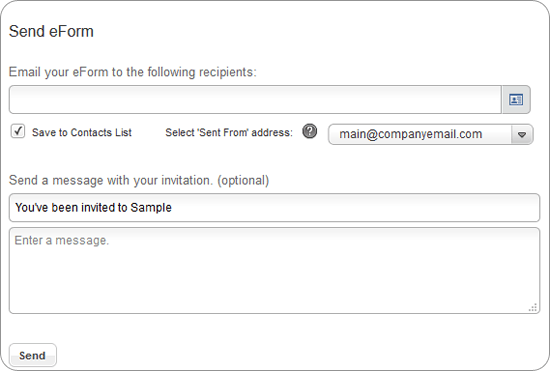Image resolution: width=550 pixels, height=371 pixels.
Task: Expand the Sent From dropdown arrow
Action: (x=522, y=135)
